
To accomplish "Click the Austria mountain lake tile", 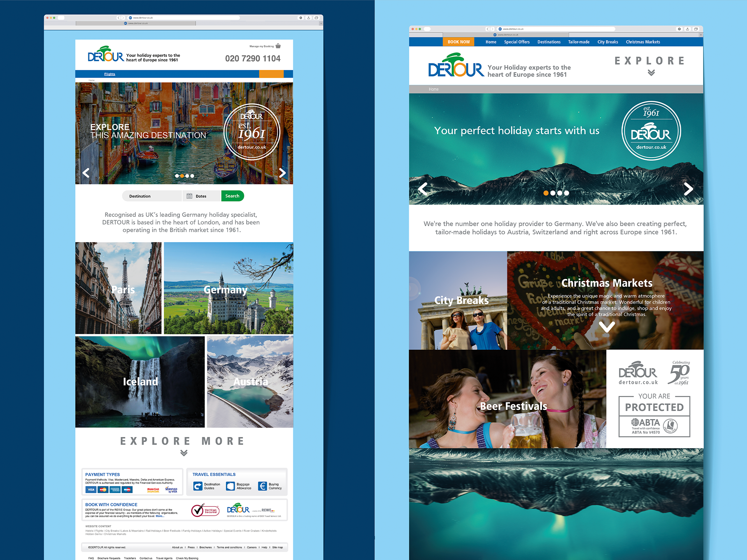I will point(250,382).
